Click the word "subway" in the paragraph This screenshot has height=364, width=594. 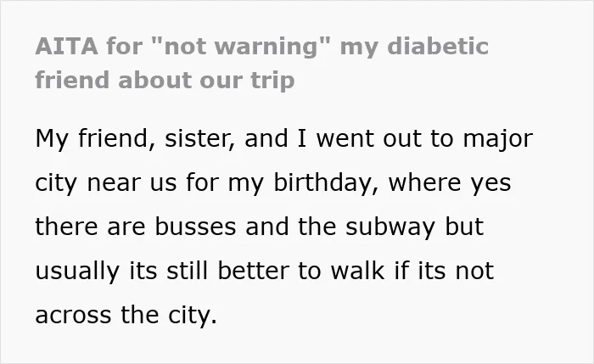(x=390, y=227)
